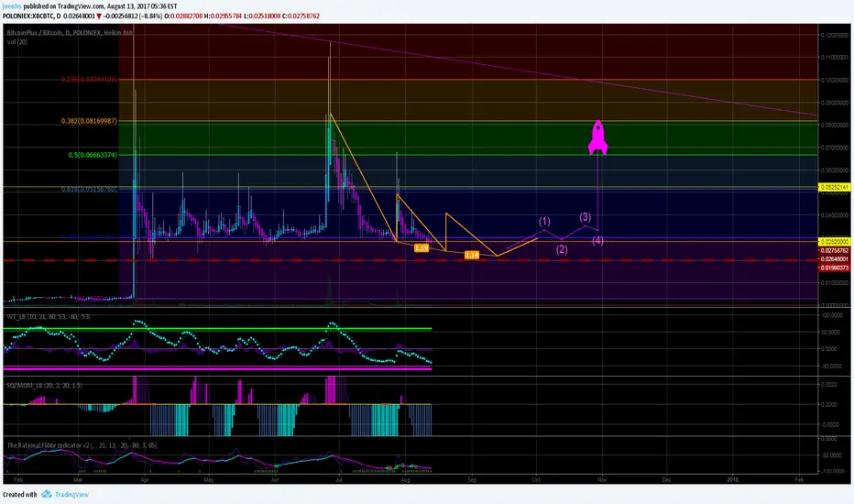Click the Jul label on the time axis
Viewport: 854px width, 504px height.
(x=339, y=479)
